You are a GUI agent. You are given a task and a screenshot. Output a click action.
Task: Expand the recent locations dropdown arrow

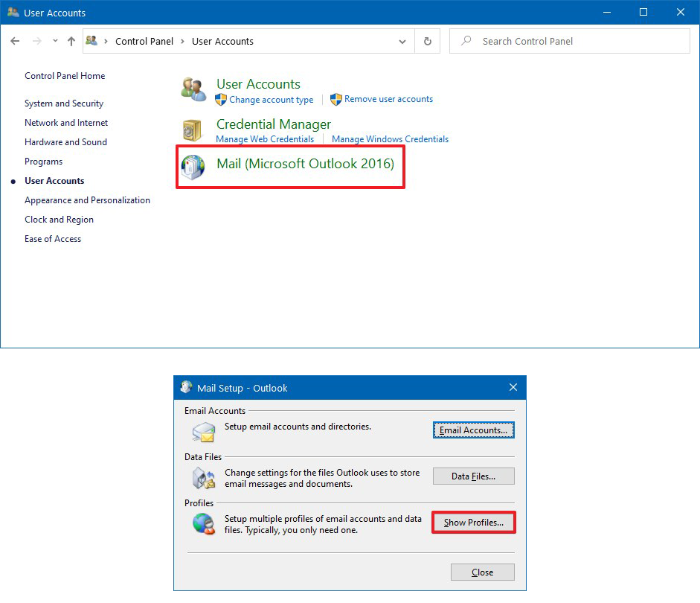[55, 41]
